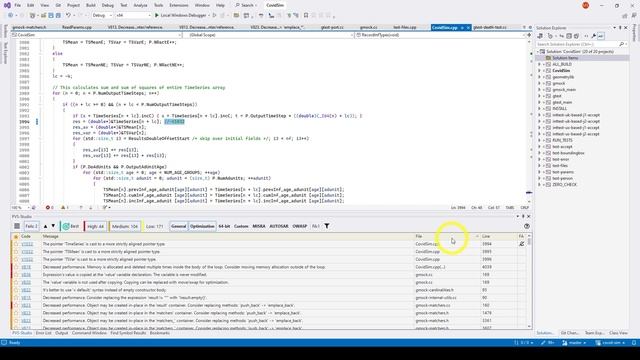Open the PVS-Studio help question mark icon

527,226
